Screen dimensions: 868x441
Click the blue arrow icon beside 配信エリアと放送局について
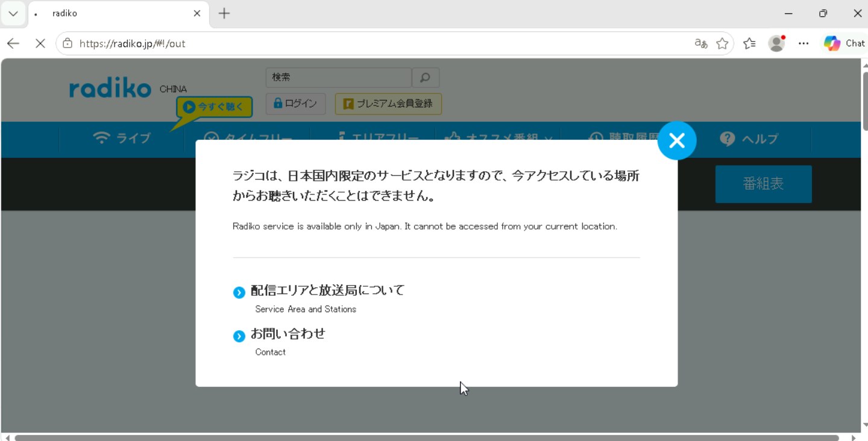click(239, 293)
